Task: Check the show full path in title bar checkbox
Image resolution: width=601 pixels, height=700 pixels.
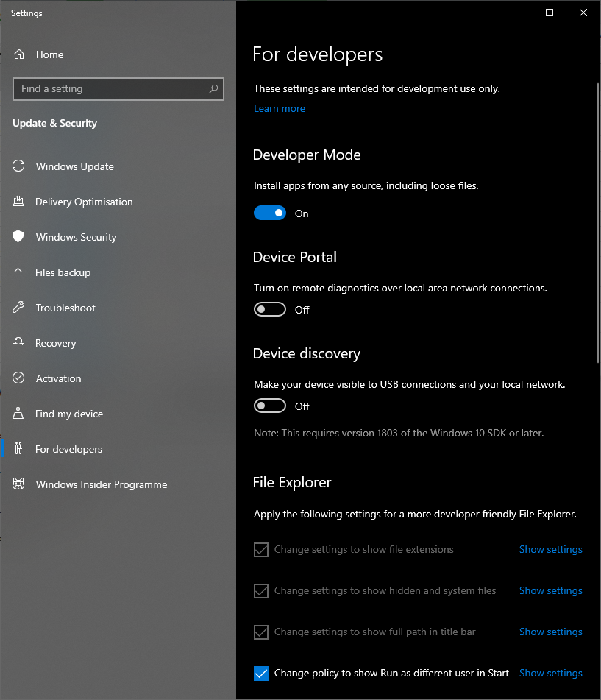Action: pos(261,632)
